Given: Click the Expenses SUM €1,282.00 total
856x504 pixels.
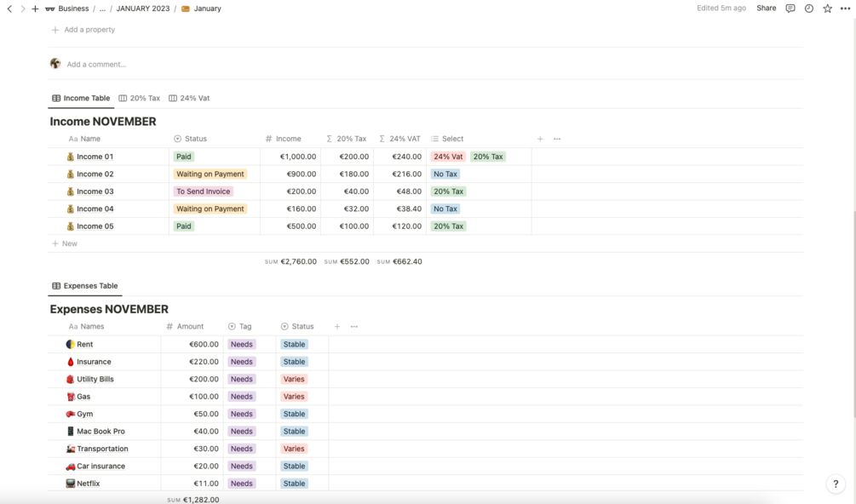Looking at the screenshot, I should coord(193,500).
